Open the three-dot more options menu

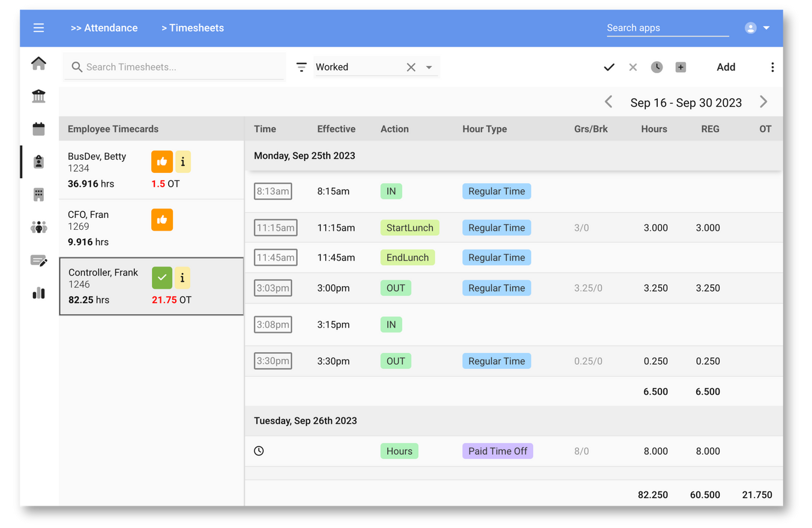coord(772,67)
